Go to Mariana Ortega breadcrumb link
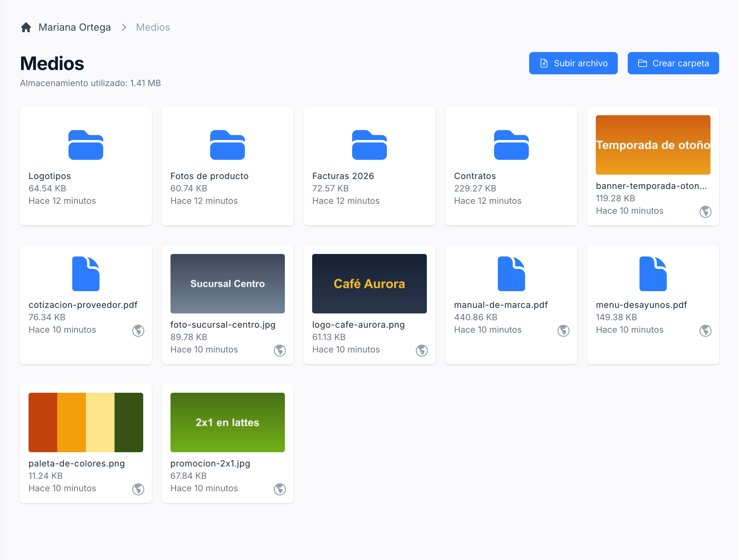This screenshot has height=560, width=739. 74,27
